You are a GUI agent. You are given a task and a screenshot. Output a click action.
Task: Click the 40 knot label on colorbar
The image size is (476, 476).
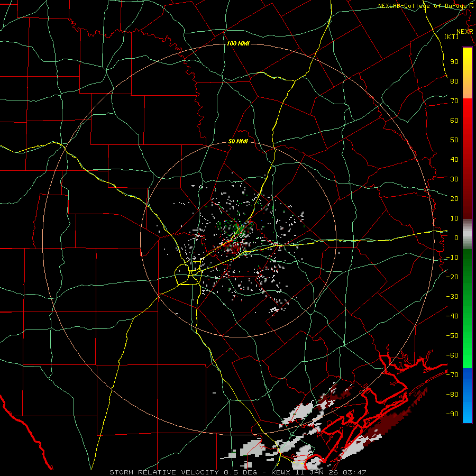(454, 159)
